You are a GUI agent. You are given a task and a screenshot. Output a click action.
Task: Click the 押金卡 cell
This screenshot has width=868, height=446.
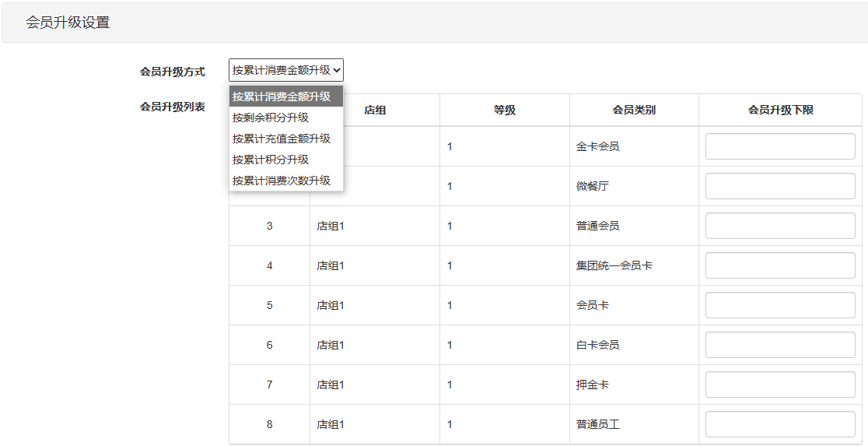point(634,385)
